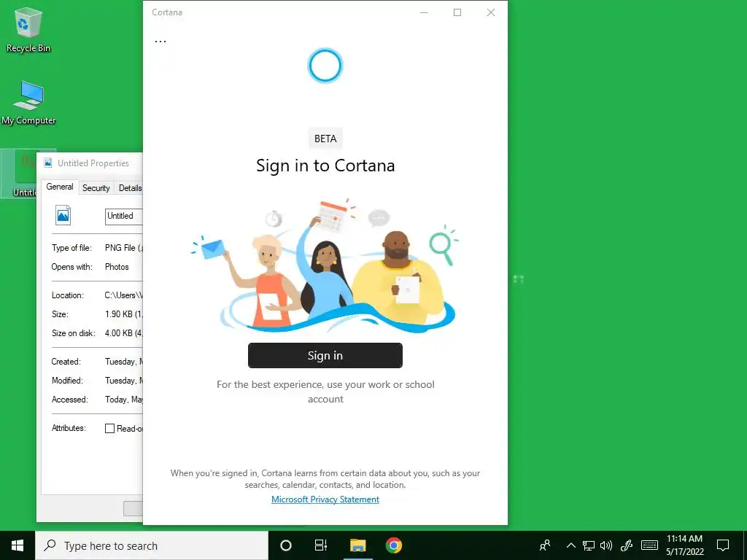The height and width of the screenshot is (560, 747).
Task: Show hidden system tray icons
Action: (570, 545)
